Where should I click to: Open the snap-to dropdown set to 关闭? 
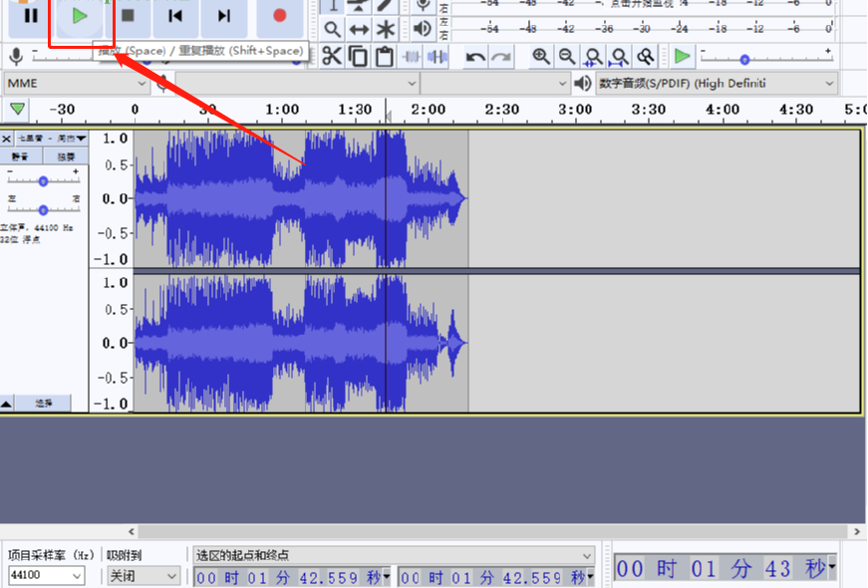[x=143, y=576]
